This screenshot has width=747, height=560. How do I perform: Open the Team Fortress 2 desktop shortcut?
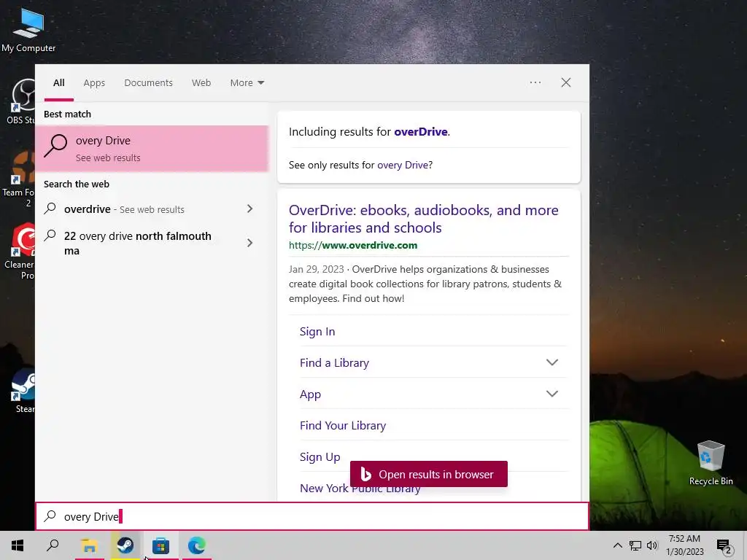coord(19,179)
